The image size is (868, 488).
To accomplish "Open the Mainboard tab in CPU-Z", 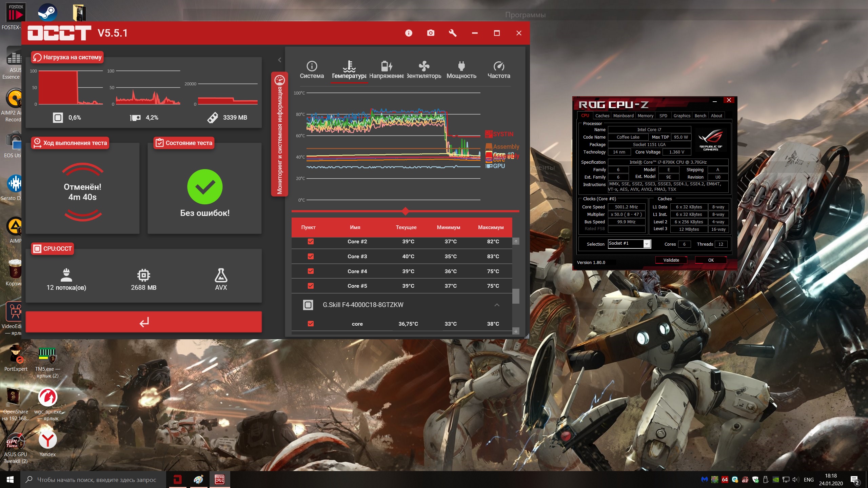I will point(623,116).
